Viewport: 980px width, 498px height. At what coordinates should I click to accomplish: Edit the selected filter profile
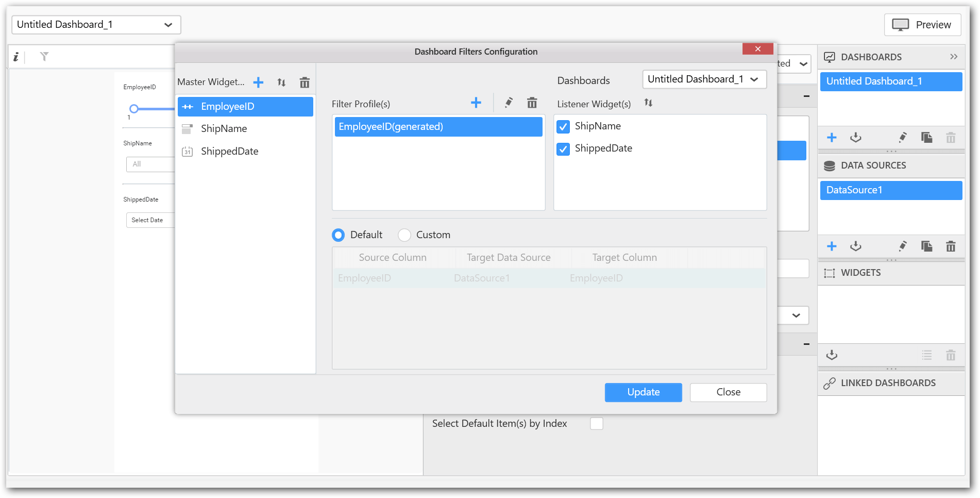coord(509,103)
